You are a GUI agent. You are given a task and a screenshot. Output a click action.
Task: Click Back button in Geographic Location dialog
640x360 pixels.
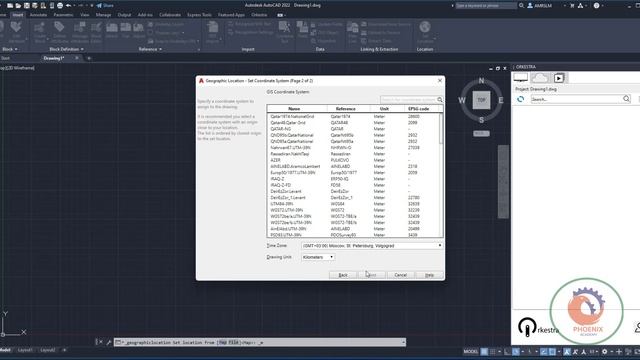tap(343, 275)
